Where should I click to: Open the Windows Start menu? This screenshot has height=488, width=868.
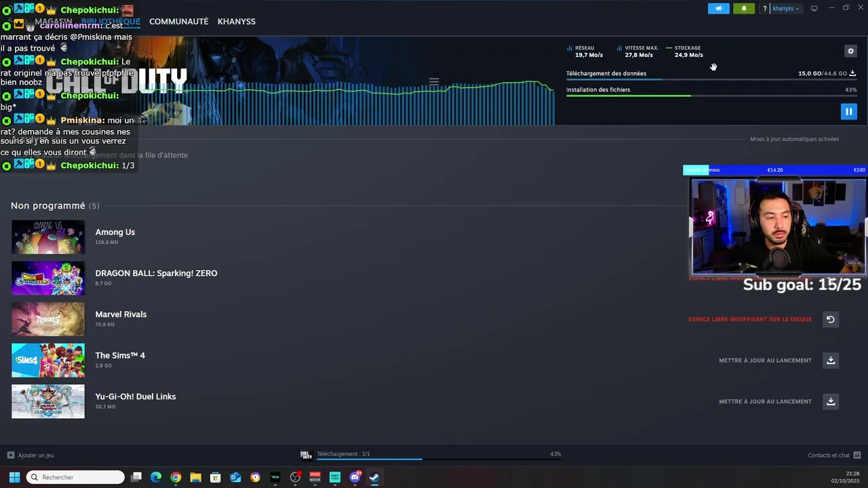pyautogui.click(x=14, y=477)
